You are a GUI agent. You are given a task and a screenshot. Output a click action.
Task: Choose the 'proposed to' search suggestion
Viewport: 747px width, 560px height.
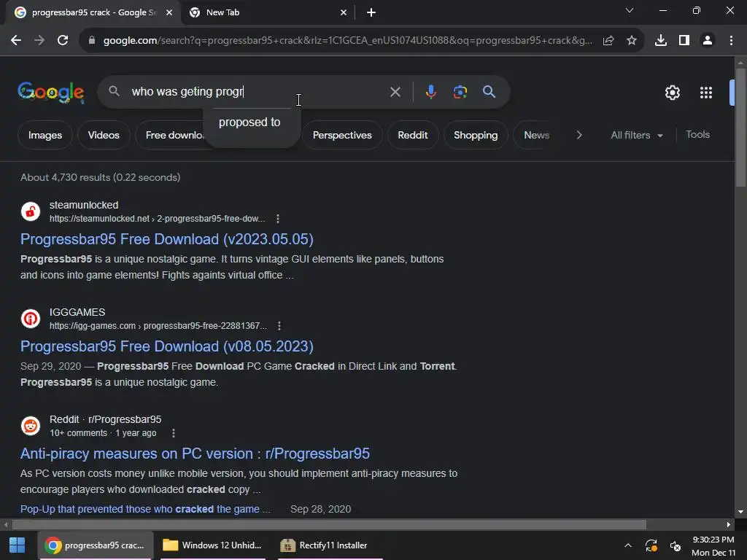[249, 122]
